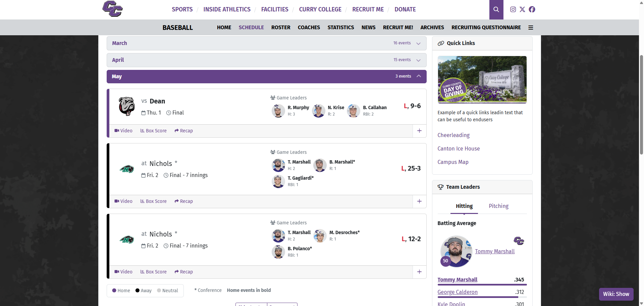The width and height of the screenshot is (644, 306).
Task: Open the ROSTER page
Action: tap(281, 28)
